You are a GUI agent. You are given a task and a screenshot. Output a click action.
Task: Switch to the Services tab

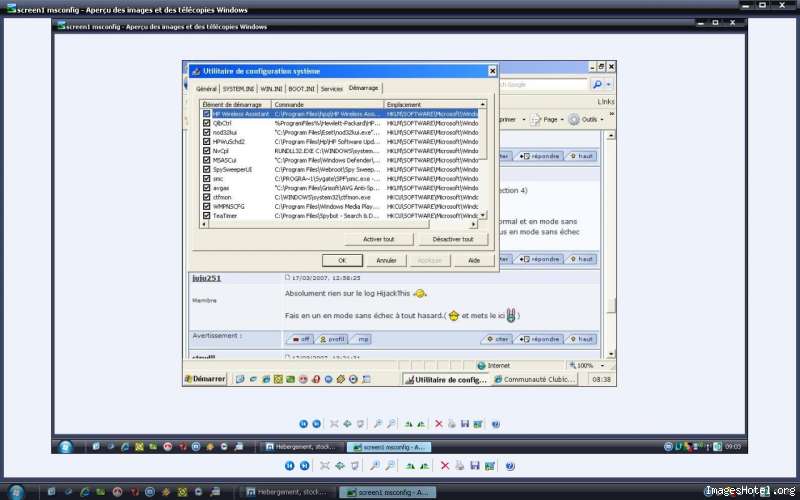coord(332,89)
